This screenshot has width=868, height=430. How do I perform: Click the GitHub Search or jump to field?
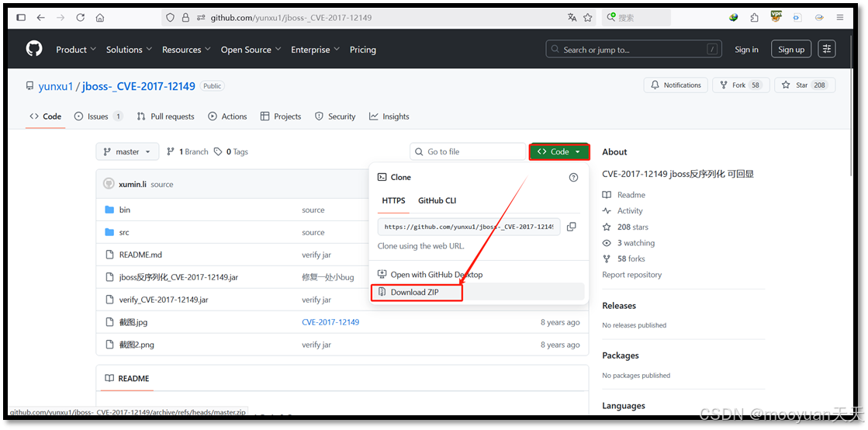tap(634, 50)
